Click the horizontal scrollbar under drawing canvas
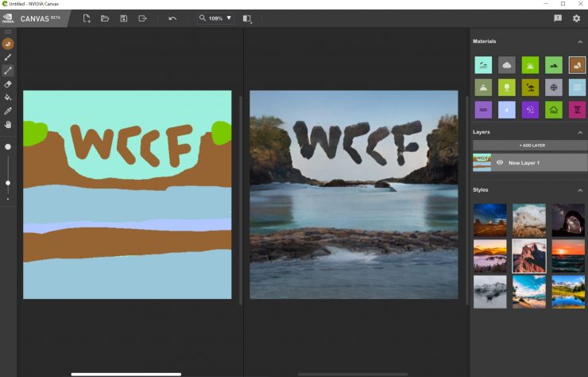Screen dimensions: 588x377 coord(126,374)
